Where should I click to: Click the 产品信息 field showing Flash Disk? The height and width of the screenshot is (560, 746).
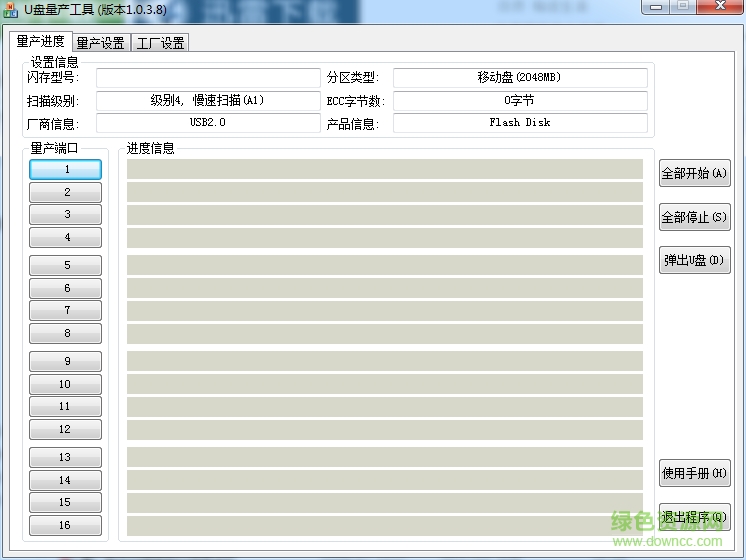click(520, 123)
